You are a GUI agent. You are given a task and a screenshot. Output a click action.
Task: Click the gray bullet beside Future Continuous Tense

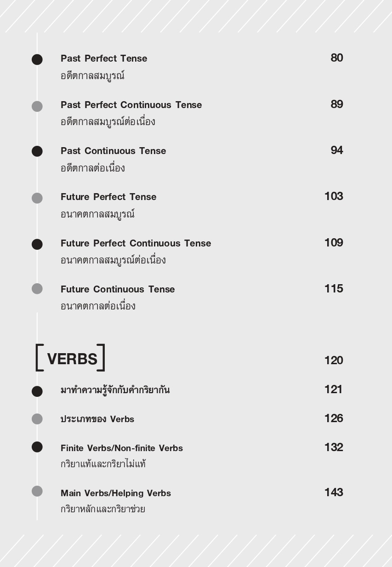click(37, 289)
